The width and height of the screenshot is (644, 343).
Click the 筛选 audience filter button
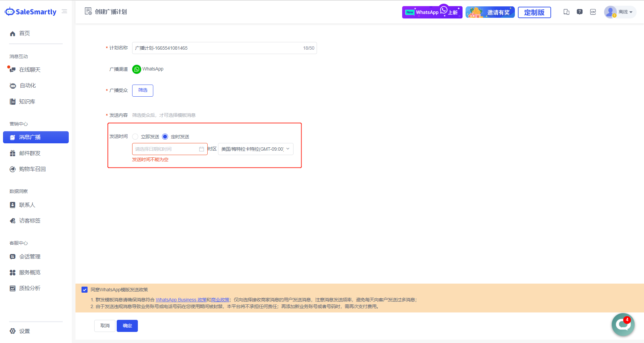point(143,90)
